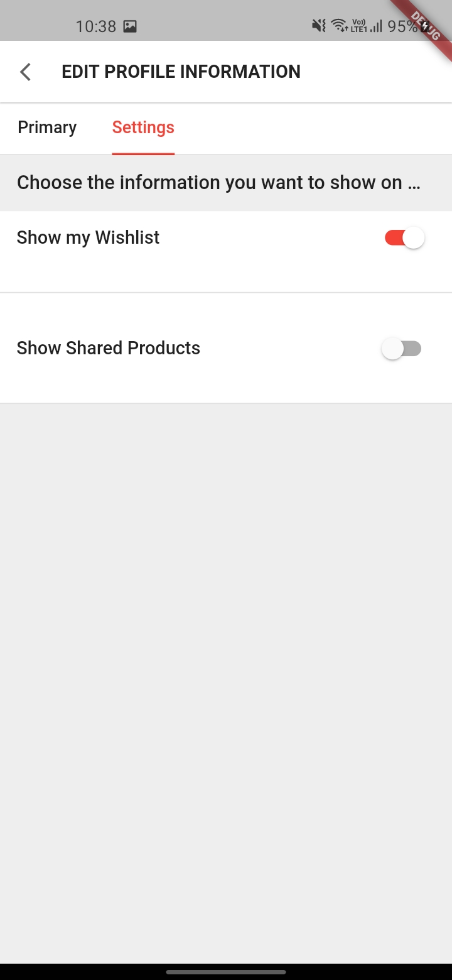Switch to the Primary tab

(46, 128)
